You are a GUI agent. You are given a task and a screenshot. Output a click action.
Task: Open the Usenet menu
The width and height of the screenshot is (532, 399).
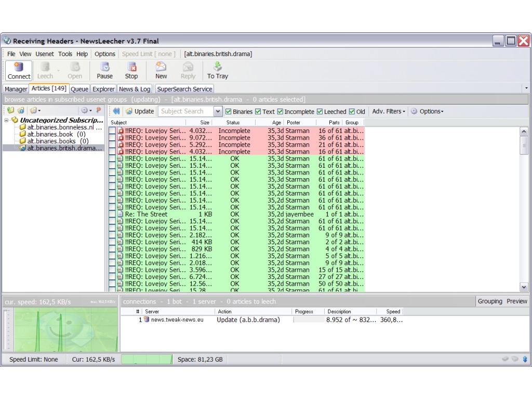45,54
